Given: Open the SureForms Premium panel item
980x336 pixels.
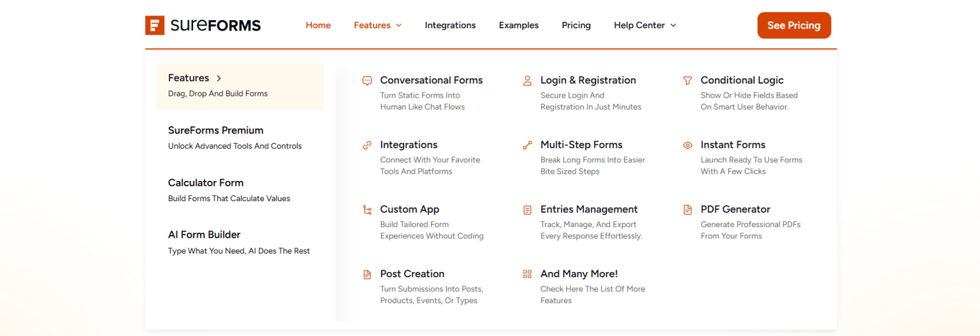Looking at the screenshot, I should (x=216, y=130).
